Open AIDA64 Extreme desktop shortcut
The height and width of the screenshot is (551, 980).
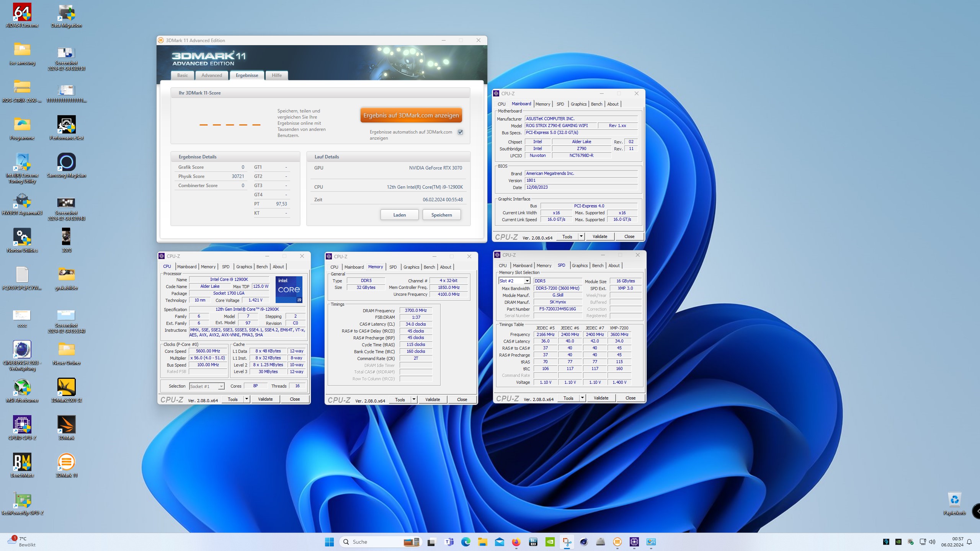[22, 16]
